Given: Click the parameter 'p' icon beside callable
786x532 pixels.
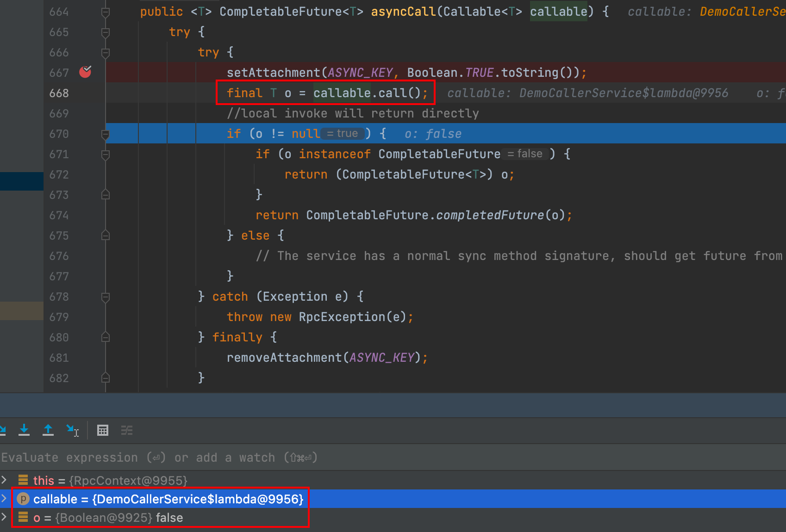Looking at the screenshot, I should click(x=23, y=499).
